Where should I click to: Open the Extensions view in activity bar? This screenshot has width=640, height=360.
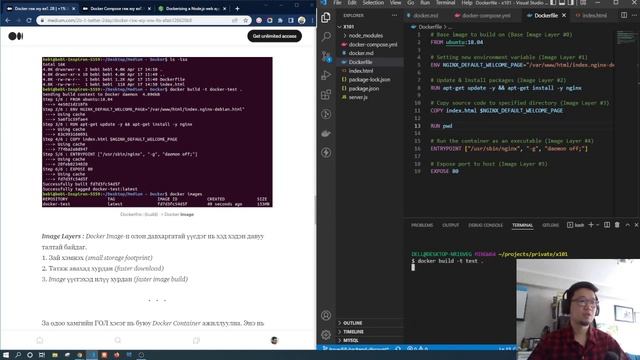tap(326, 95)
